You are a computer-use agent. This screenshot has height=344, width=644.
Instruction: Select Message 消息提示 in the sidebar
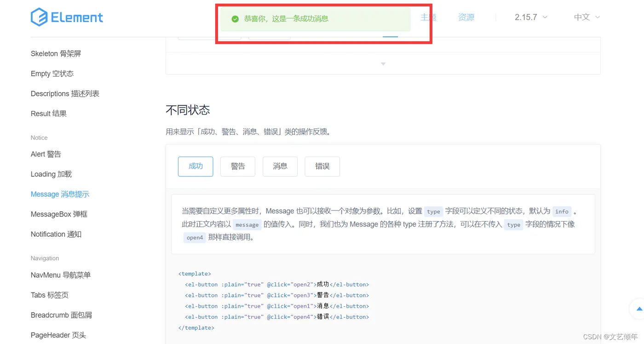[60, 194]
